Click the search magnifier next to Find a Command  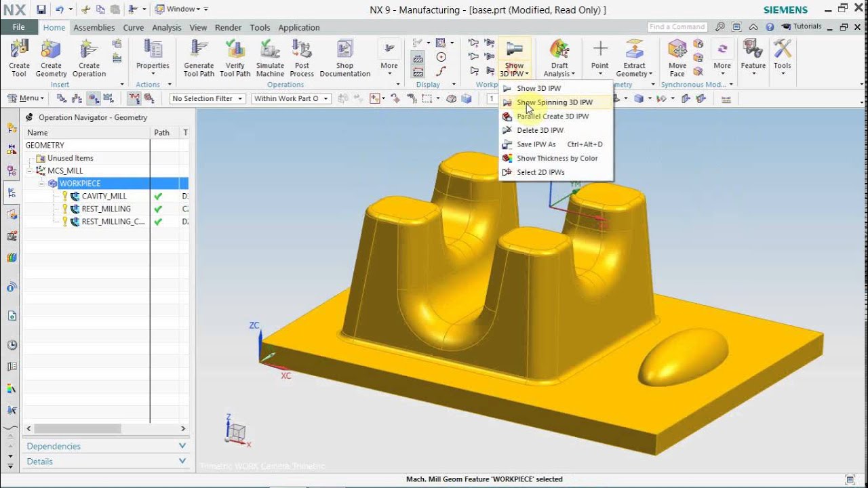(720, 27)
